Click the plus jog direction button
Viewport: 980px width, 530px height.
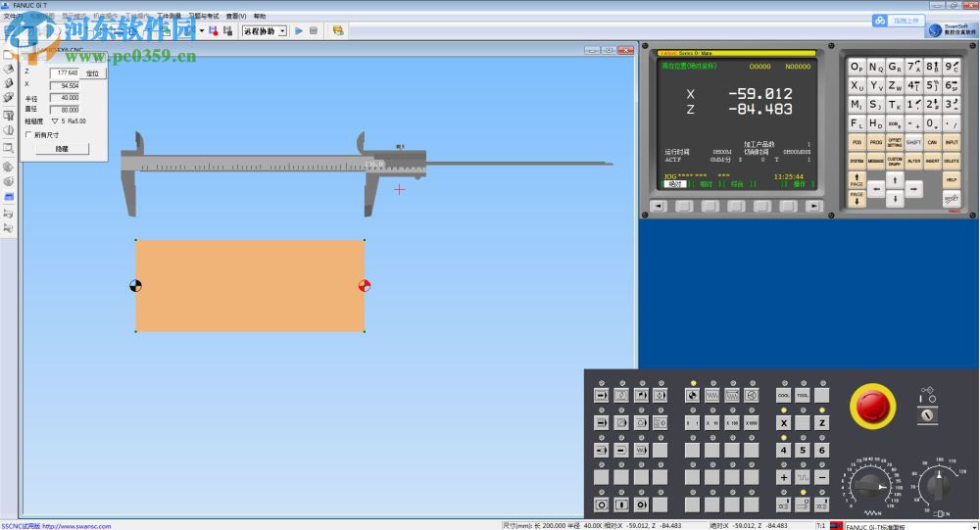click(x=784, y=477)
